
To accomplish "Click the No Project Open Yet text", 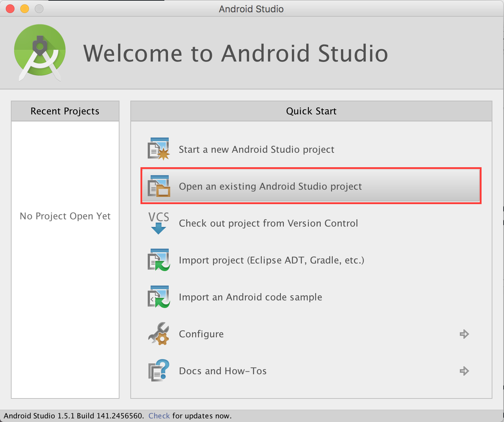I will (x=65, y=216).
